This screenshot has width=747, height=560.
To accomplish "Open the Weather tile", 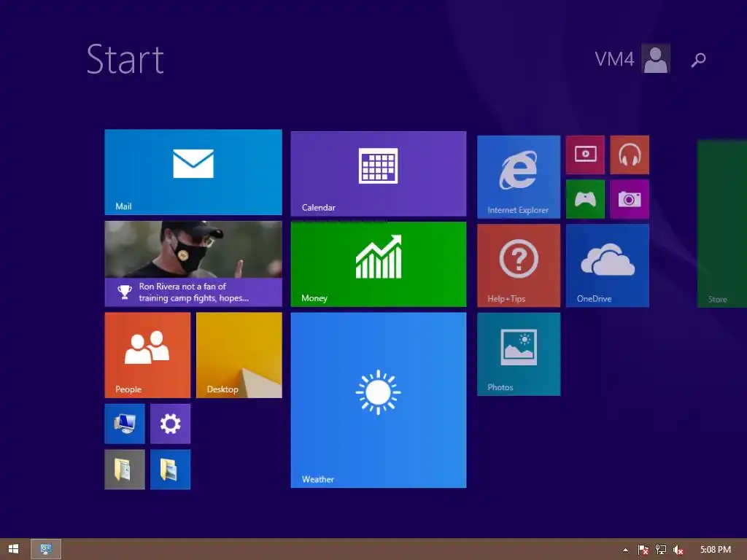I will (x=379, y=400).
